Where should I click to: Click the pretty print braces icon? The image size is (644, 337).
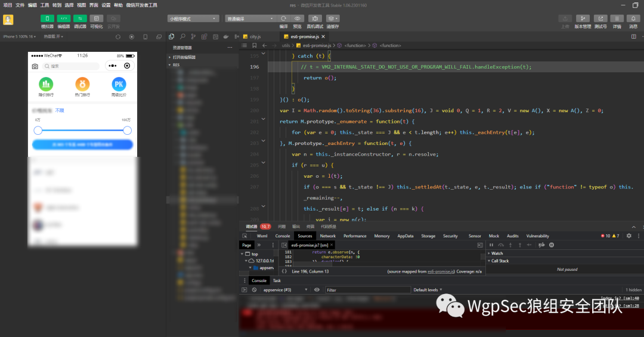[284, 271]
